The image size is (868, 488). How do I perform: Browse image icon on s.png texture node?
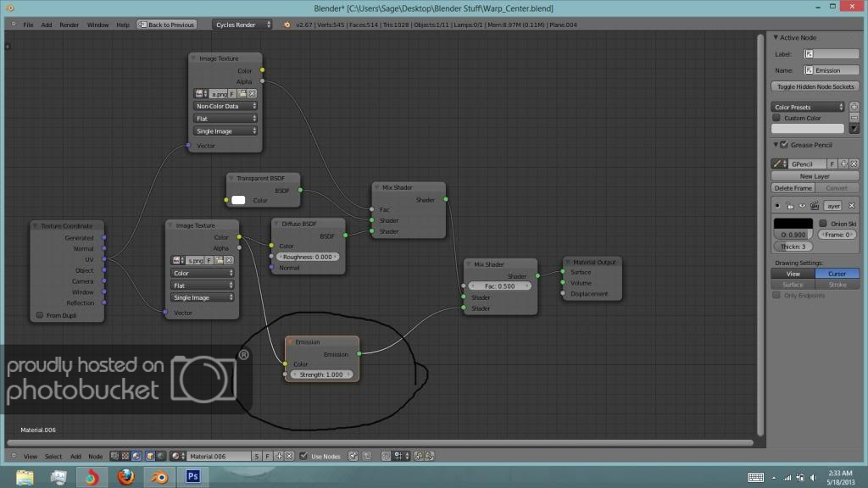pyautogui.click(x=178, y=261)
